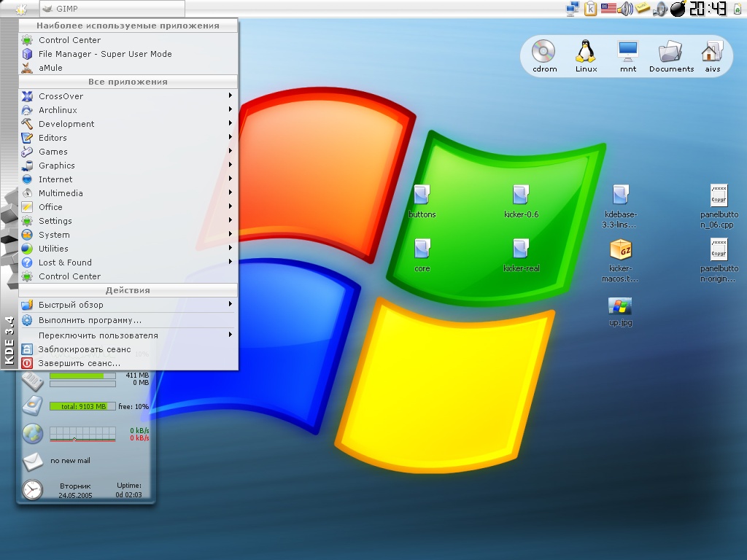Click the hard disk icon in monitor

click(32, 405)
